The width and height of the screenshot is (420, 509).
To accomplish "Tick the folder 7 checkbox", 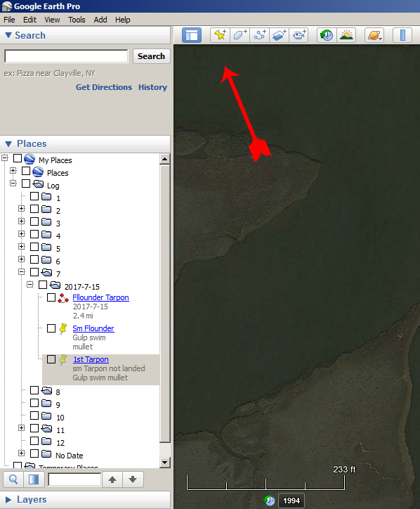I will pos(34,272).
